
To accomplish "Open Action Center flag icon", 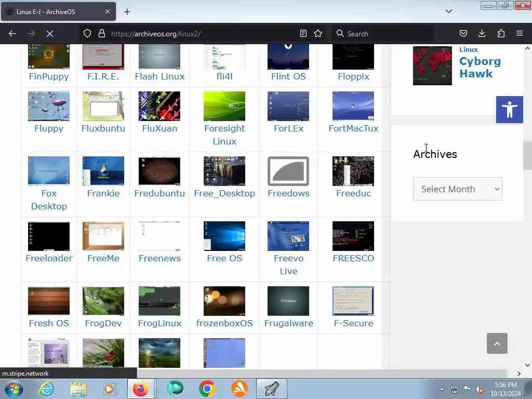I will click(467, 389).
